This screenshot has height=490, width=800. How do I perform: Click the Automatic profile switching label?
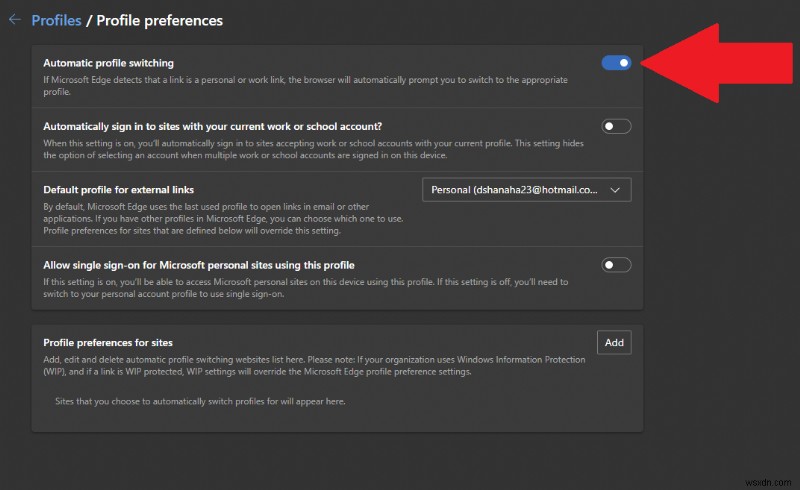tap(109, 62)
